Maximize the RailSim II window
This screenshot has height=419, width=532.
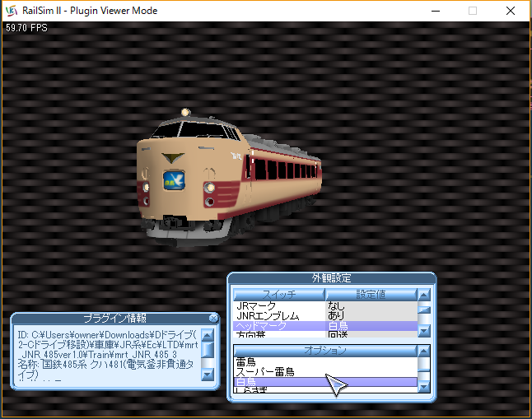(x=473, y=11)
